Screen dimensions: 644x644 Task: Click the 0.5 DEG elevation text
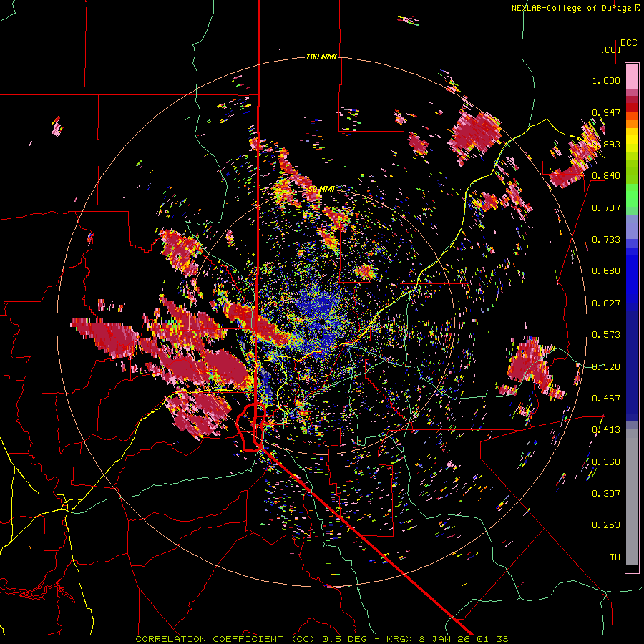point(344,639)
